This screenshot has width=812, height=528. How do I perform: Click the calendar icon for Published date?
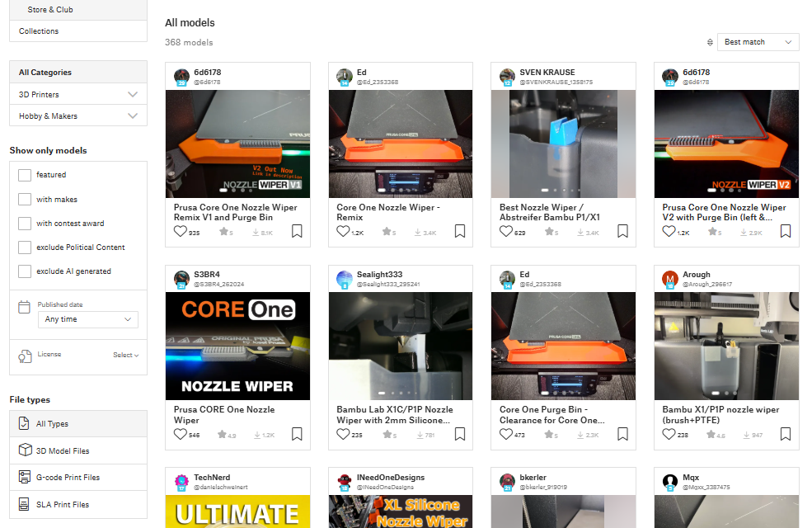coord(25,307)
